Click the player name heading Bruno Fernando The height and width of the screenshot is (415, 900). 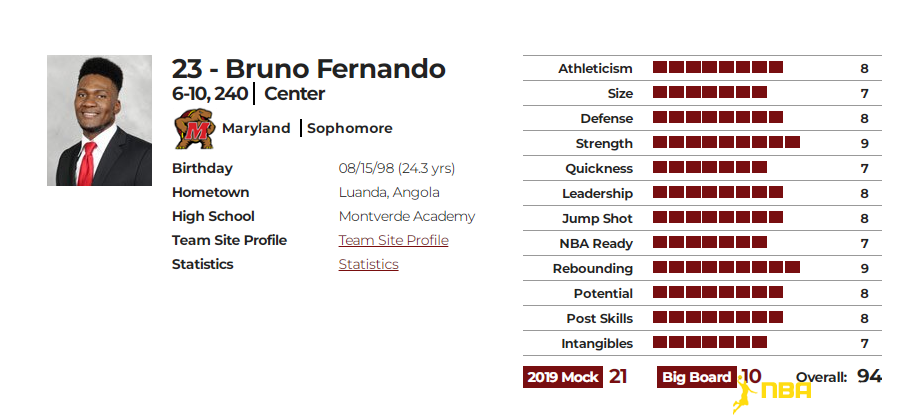click(335, 69)
